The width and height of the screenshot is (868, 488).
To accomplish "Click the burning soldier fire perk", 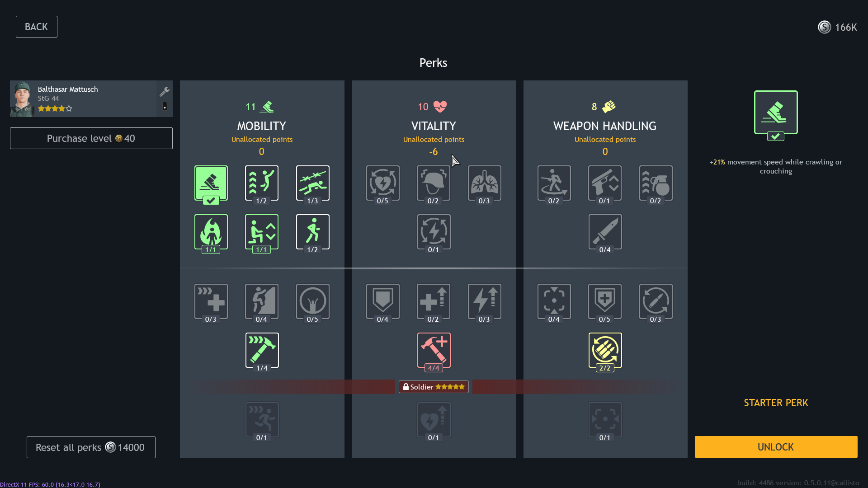I will point(211,232).
